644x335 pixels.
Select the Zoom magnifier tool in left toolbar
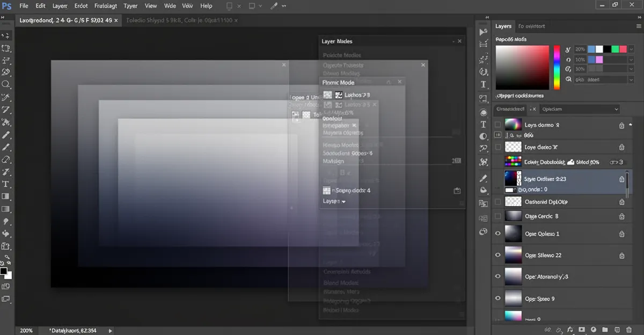[6, 84]
